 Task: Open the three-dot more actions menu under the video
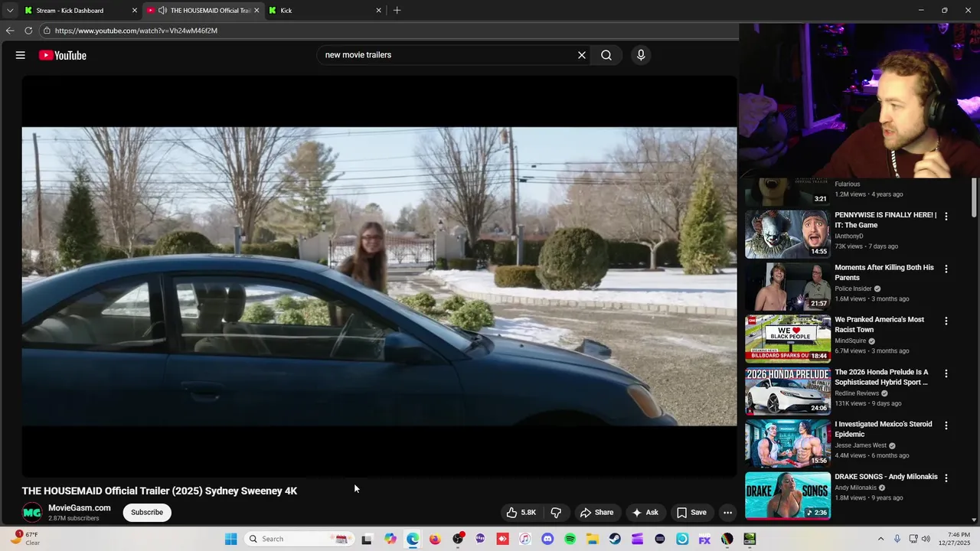click(728, 513)
